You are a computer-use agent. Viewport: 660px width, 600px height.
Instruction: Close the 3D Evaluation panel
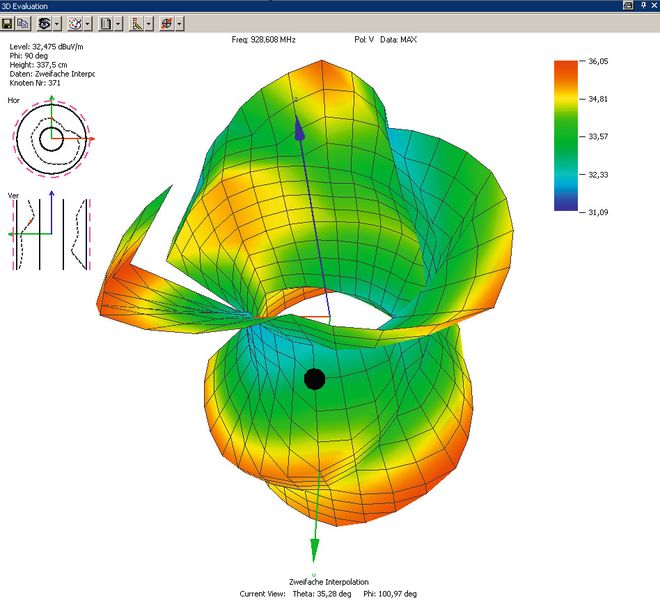tap(654, 5)
